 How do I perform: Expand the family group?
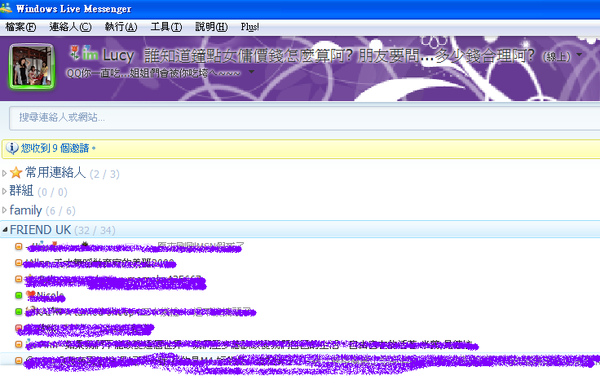tap(4, 210)
